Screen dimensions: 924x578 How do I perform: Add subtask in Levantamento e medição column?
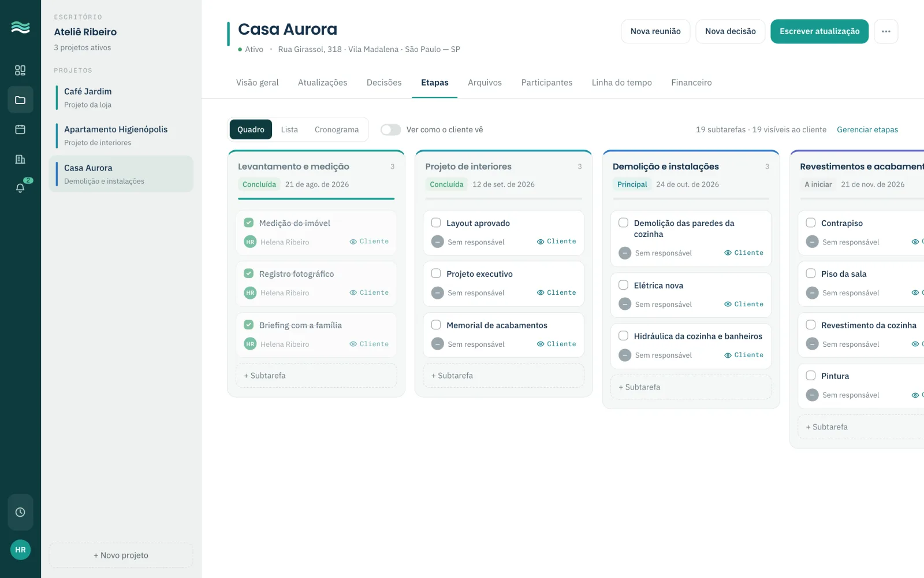316,376
